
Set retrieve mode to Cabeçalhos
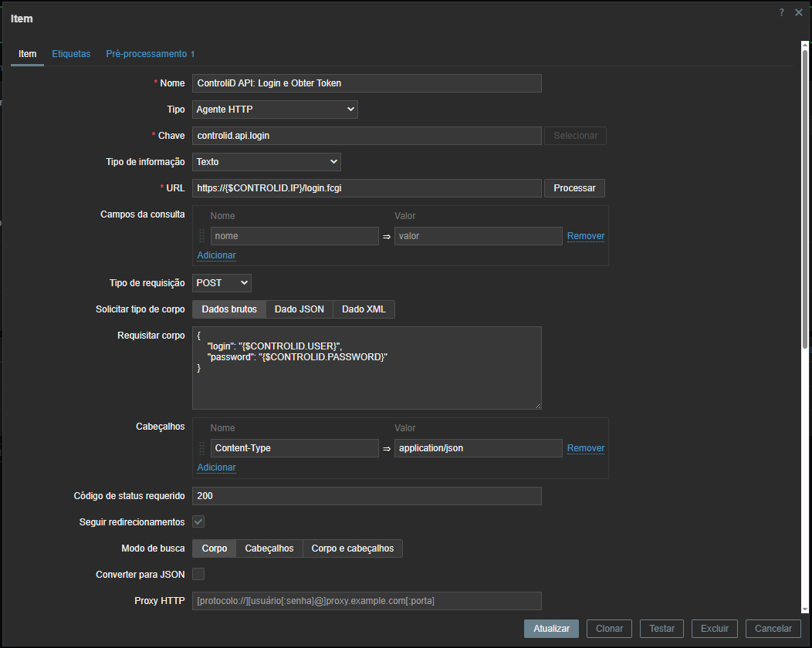(269, 548)
